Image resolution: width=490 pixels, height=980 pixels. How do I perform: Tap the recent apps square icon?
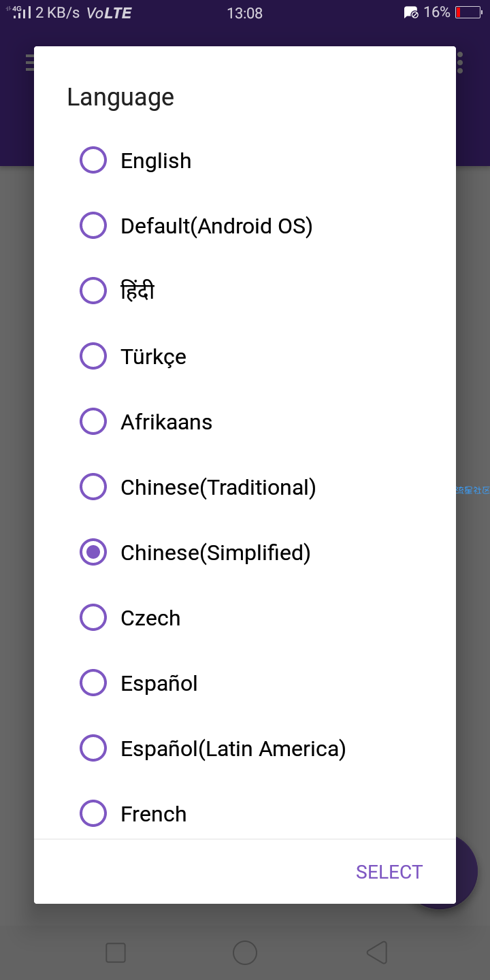(116, 953)
